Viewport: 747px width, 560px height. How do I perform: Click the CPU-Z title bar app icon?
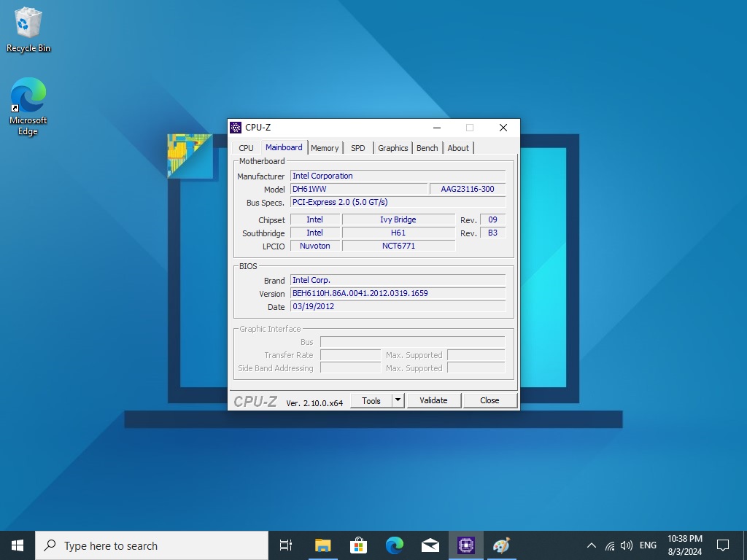236,128
